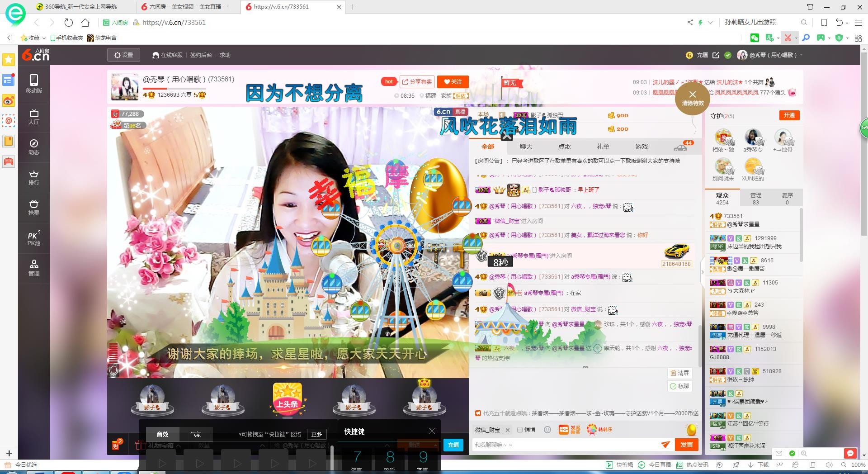
Task: Click the 更多 button in sound panel
Action: tap(316, 434)
